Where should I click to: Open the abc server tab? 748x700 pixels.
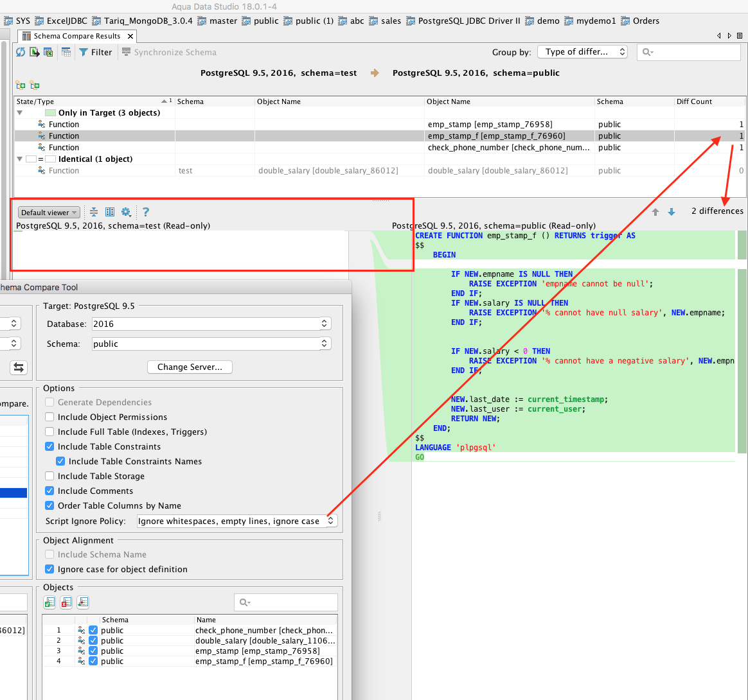(x=351, y=21)
